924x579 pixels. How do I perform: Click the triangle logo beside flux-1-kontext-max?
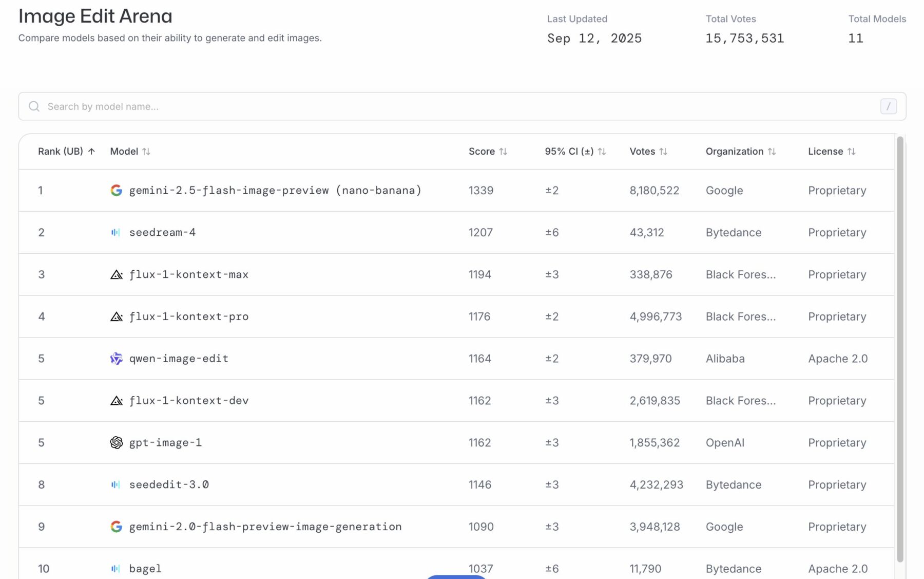coord(117,274)
